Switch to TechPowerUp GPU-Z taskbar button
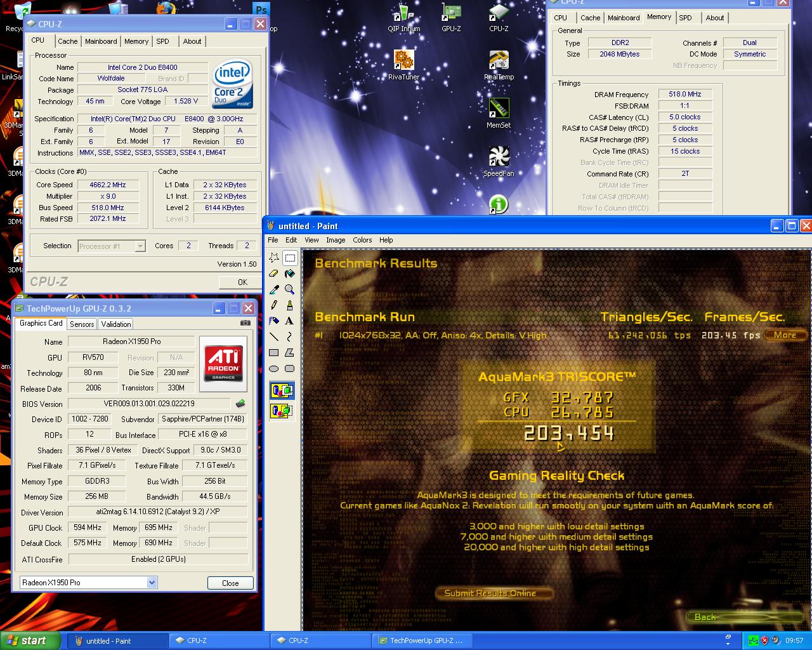Image resolution: width=812 pixels, height=650 pixels. [422, 640]
